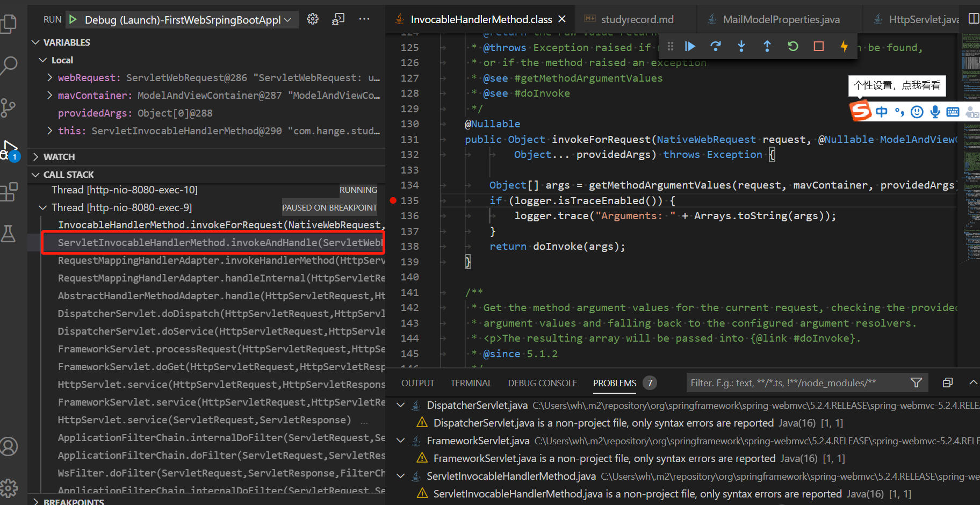Toggle Chinese input on the Sogou bar
The height and width of the screenshot is (505, 980).
(x=881, y=112)
